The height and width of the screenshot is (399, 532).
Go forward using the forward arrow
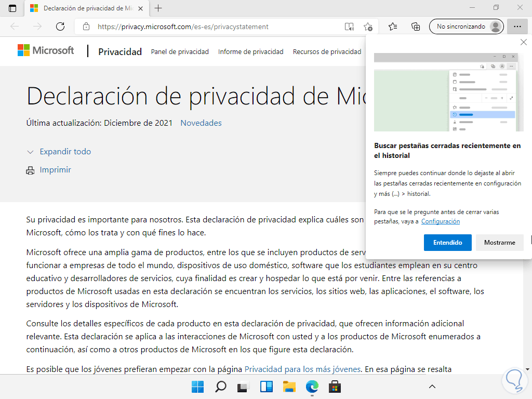(37, 26)
